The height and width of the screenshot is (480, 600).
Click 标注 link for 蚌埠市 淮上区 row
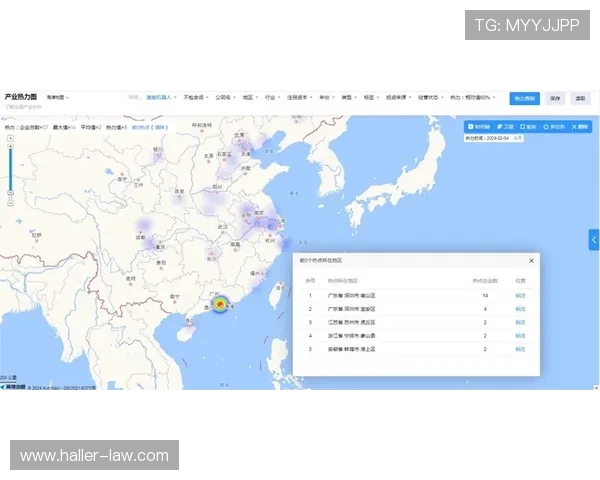[520, 349]
